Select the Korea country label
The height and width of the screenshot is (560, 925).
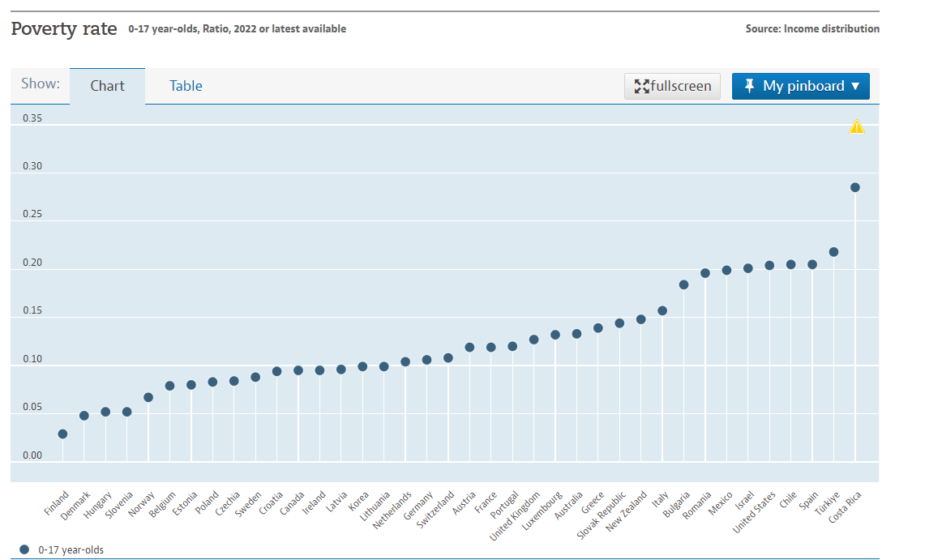click(x=359, y=502)
